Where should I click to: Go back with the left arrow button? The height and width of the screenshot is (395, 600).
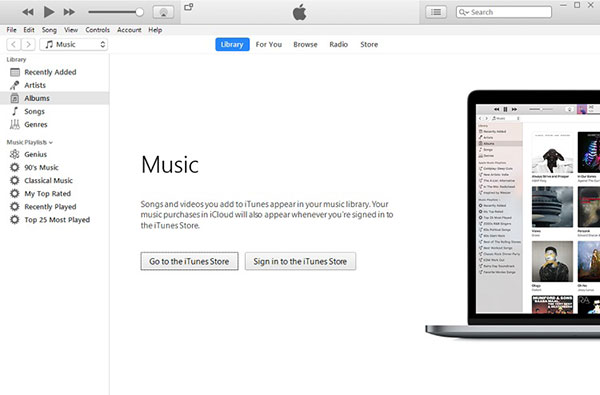click(x=14, y=44)
